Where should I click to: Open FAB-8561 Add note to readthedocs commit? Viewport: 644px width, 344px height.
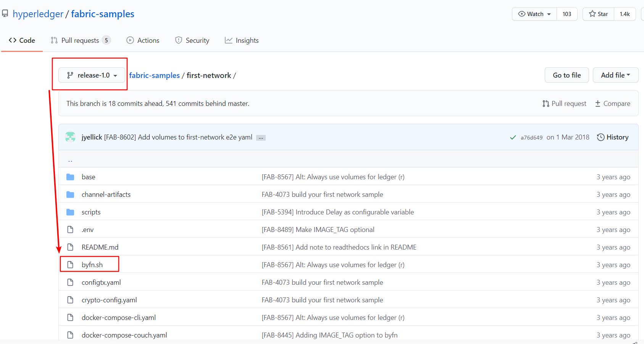point(339,247)
